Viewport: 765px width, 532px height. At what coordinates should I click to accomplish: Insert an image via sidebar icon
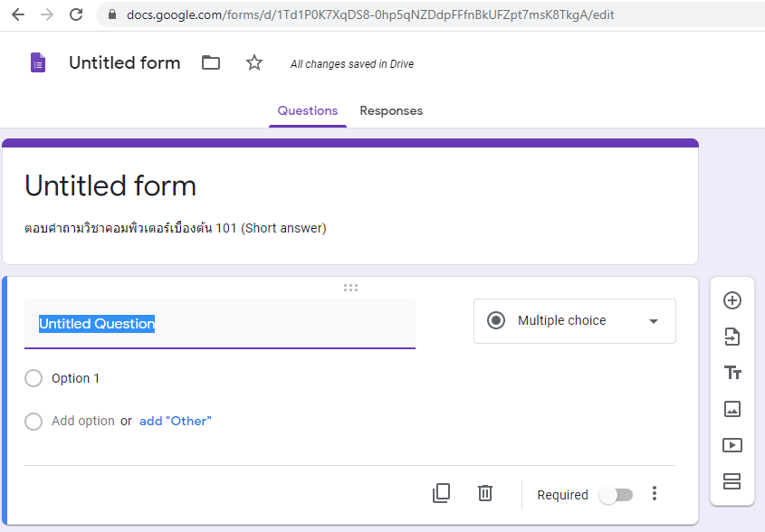click(732, 409)
